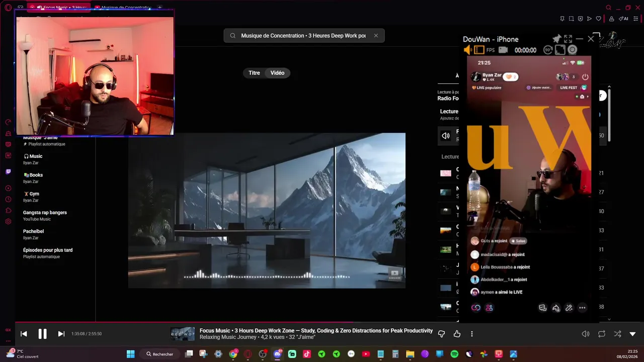The width and height of the screenshot is (644, 362).
Task: Click the Ilyan Zar avatar in the live stream
Action: (x=475, y=76)
